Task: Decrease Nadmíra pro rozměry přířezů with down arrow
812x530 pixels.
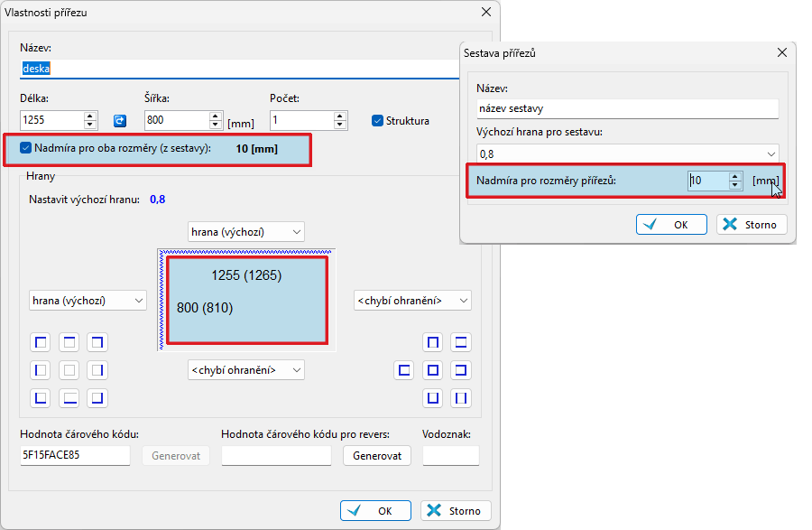Action: [735, 185]
